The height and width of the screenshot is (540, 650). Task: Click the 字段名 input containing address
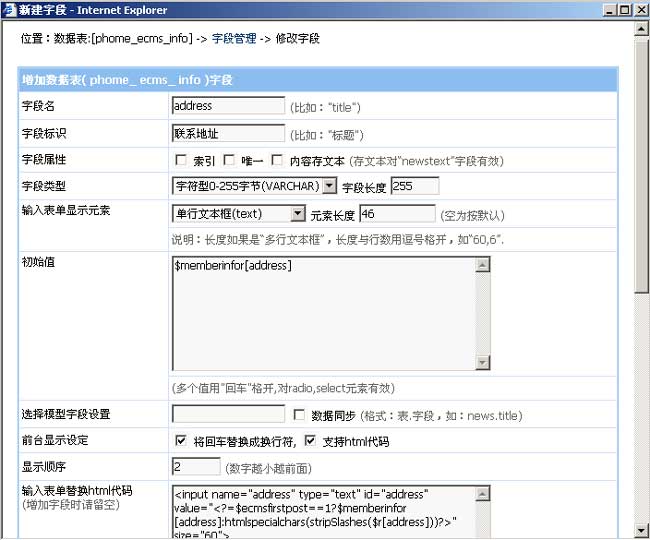coord(228,106)
